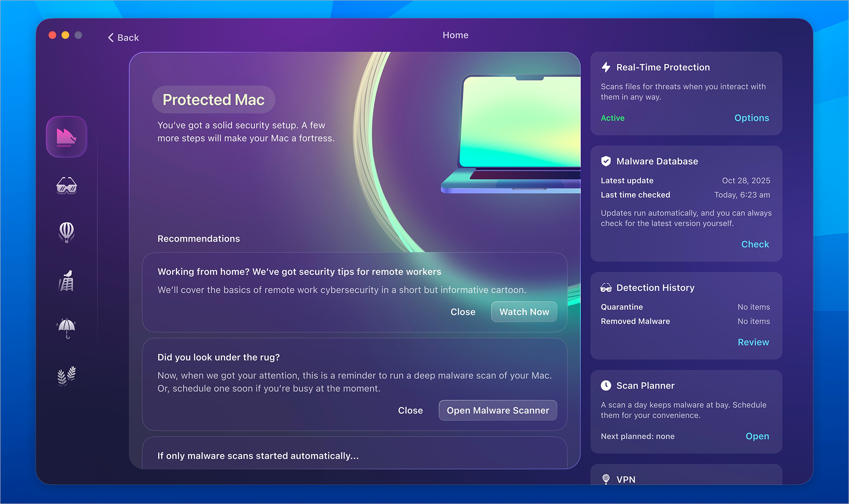Open the plants icon in the sidebar

(x=66, y=376)
